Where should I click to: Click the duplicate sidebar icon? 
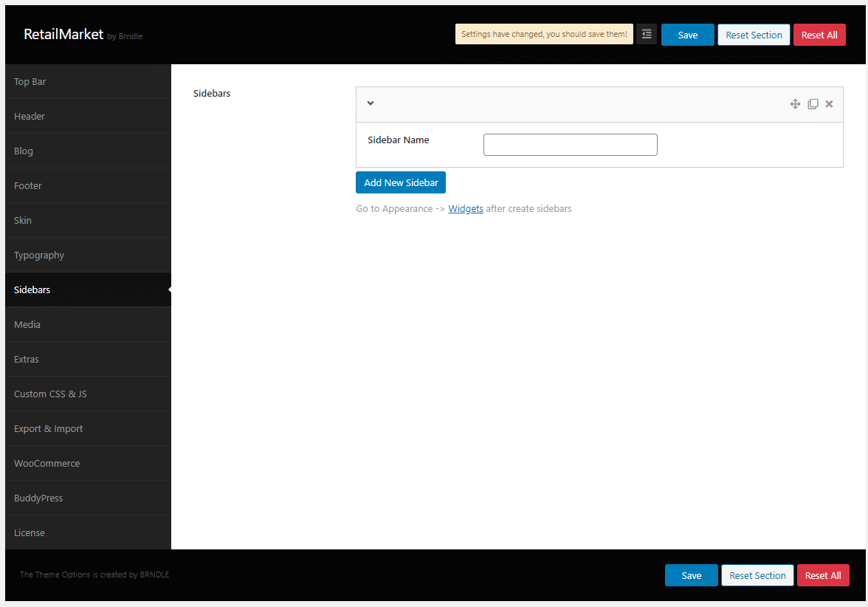pyautogui.click(x=813, y=104)
